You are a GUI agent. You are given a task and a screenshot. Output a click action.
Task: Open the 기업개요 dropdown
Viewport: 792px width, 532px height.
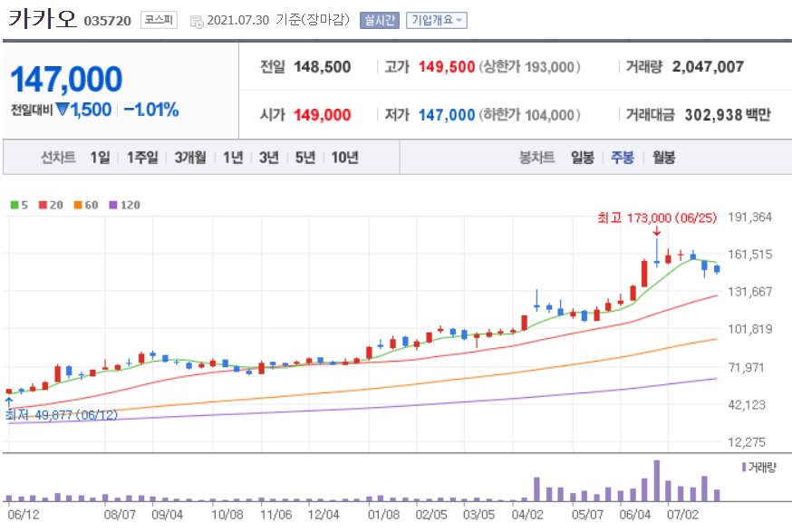(437, 20)
